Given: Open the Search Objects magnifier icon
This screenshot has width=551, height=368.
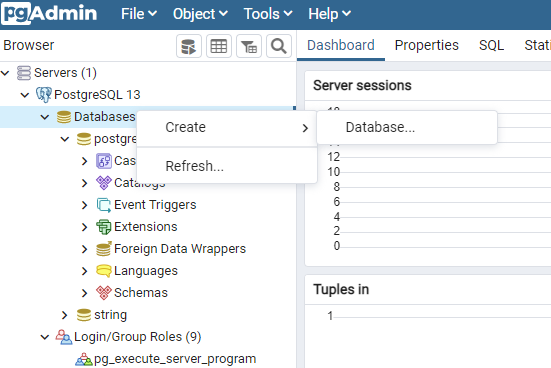Looking at the screenshot, I should [279, 46].
